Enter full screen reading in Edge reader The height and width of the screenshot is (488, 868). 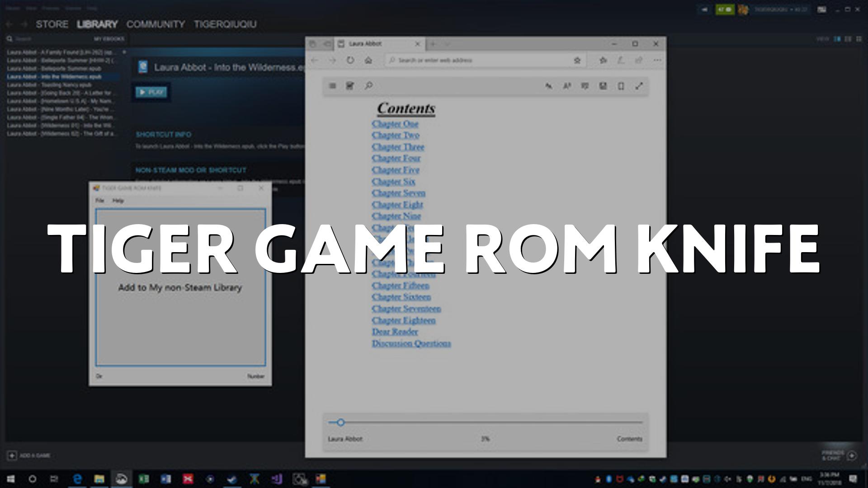(639, 86)
